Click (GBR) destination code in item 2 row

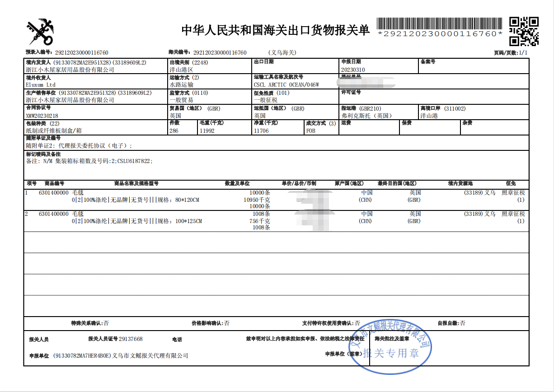(x=414, y=221)
